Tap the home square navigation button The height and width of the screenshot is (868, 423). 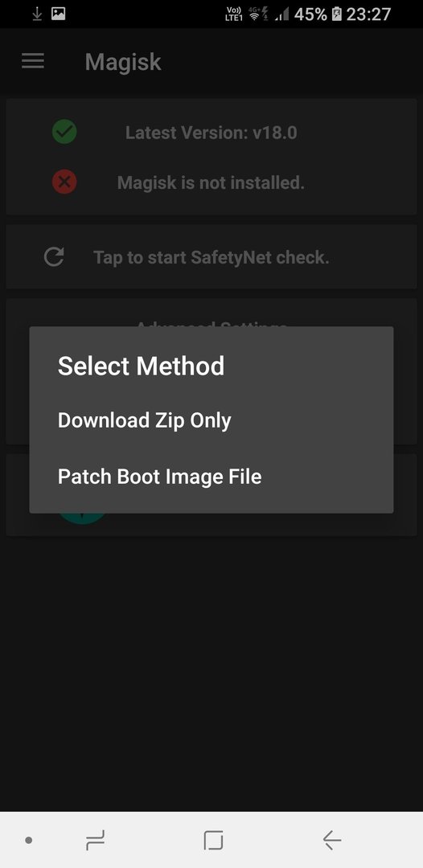[213, 841]
